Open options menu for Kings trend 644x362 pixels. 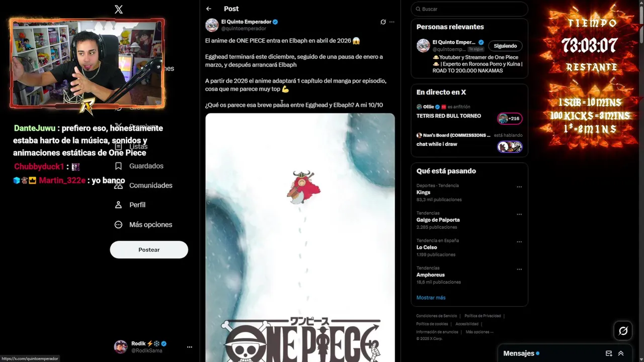[519, 187]
